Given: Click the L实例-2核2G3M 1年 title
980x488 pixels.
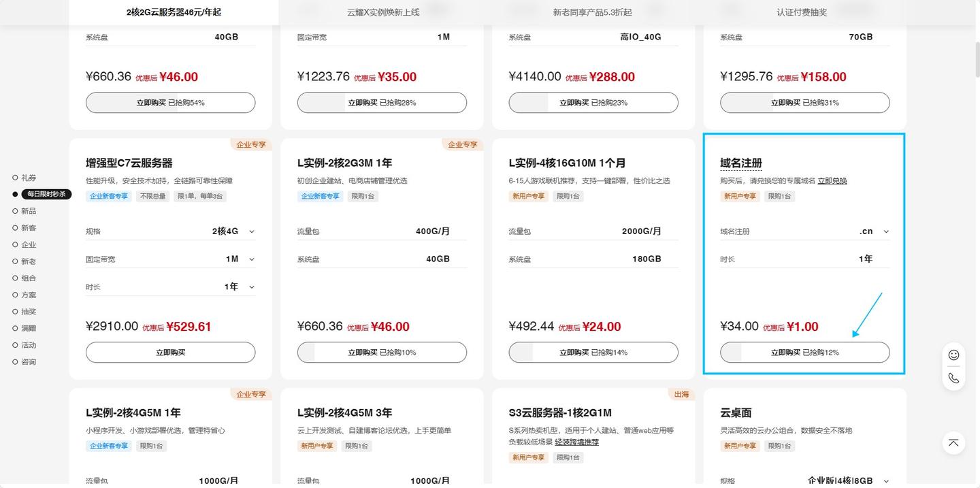Looking at the screenshot, I should 345,163.
